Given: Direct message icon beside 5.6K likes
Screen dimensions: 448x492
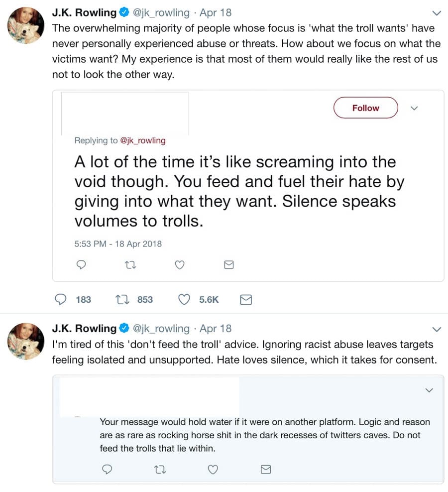Looking at the screenshot, I should [246, 299].
